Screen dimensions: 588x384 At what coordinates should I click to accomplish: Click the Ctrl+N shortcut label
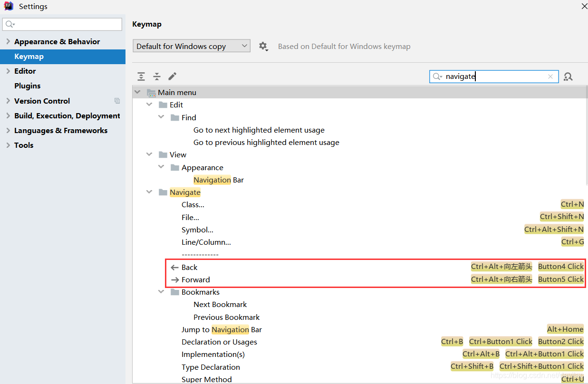coord(572,204)
